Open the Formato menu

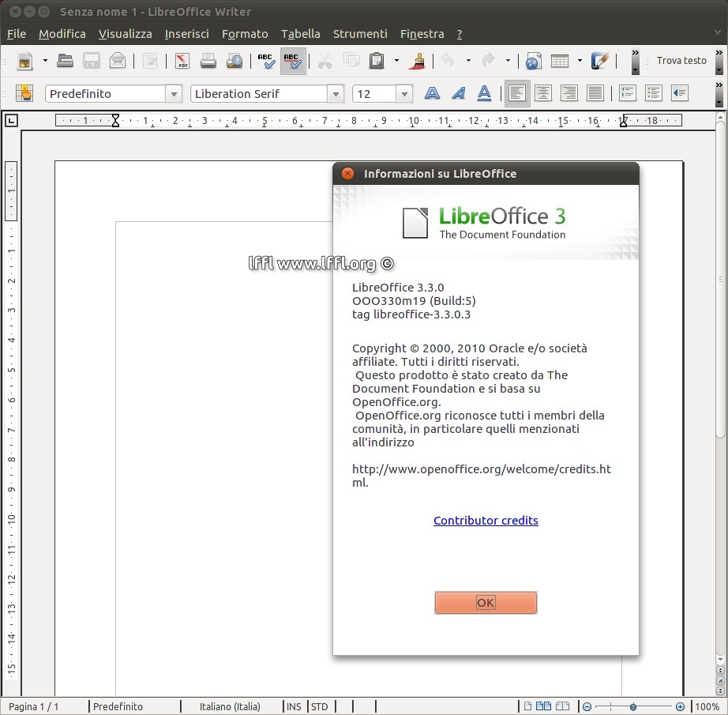tap(245, 34)
